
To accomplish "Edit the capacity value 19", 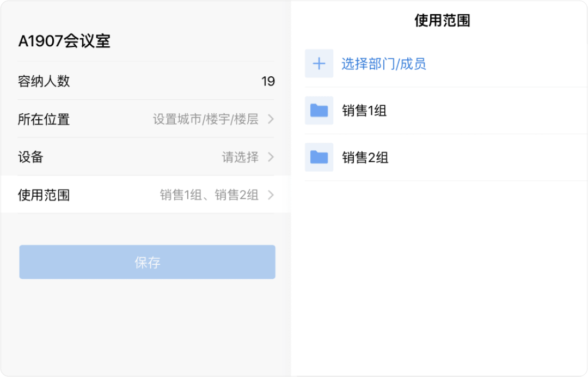I will (268, 82).
